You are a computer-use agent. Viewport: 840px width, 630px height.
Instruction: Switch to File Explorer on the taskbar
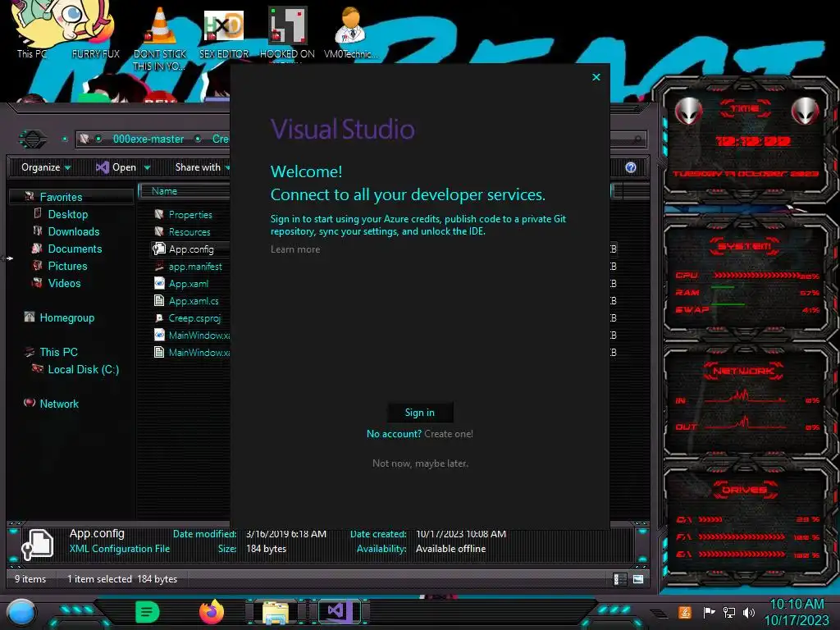coord(276,613)
